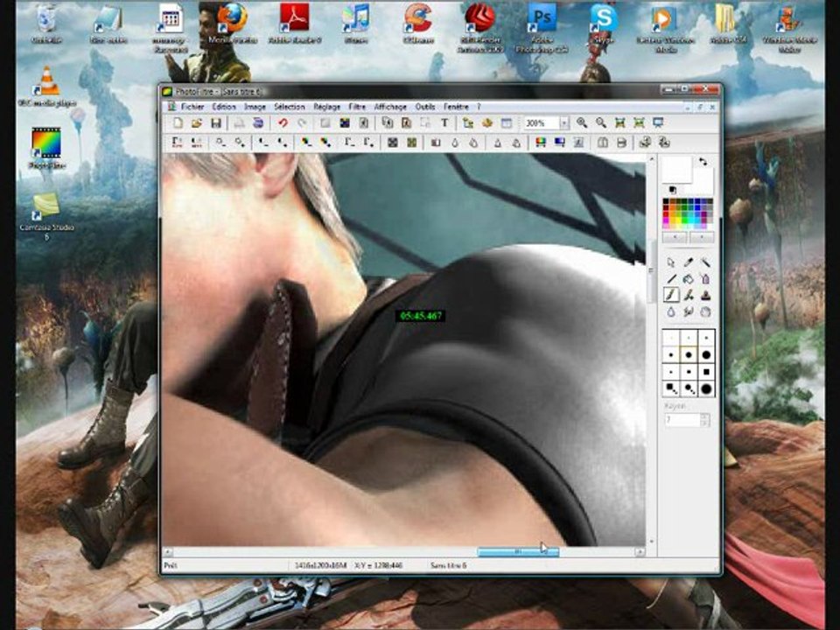This screenshot has width=840, height=630.
Task: Choose the highlighted medium round brush
Action: (x=689, y=354)
